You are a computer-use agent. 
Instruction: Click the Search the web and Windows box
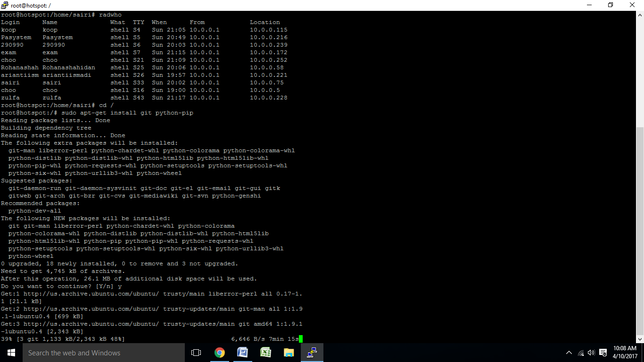104,353
